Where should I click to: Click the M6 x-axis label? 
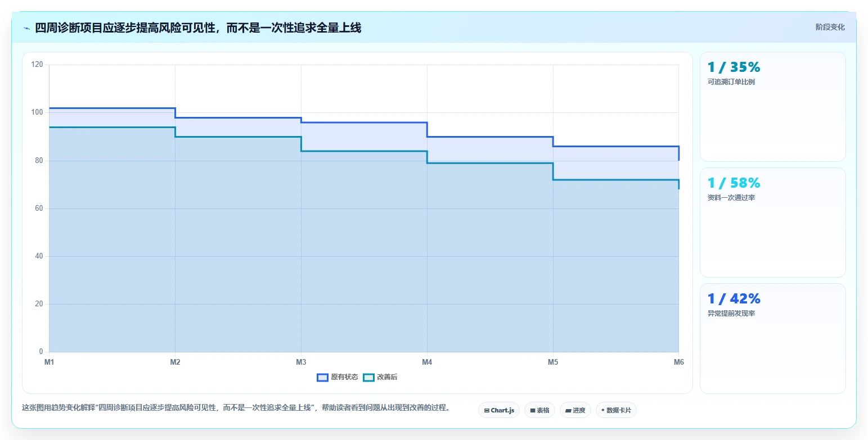point(678,362)
